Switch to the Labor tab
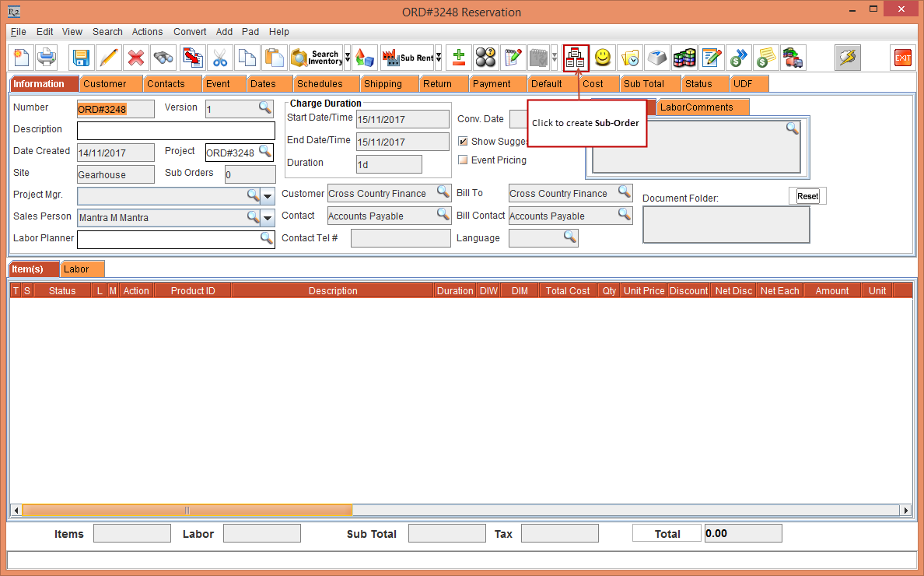The image size is (924, 576). [76, 269]
